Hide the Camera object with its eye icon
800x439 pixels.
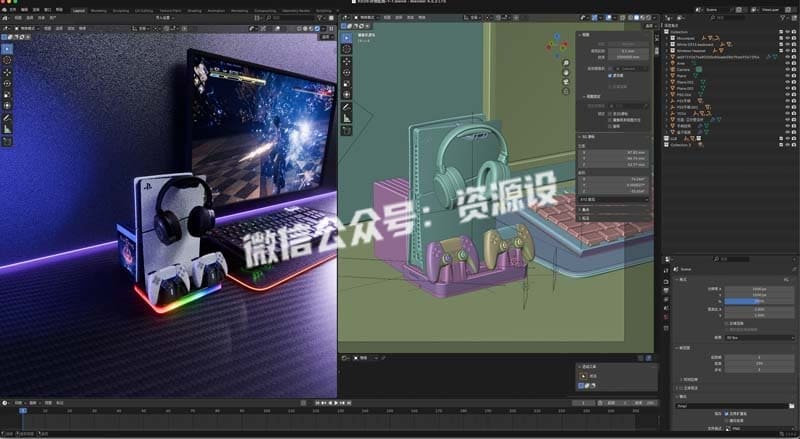787,69
